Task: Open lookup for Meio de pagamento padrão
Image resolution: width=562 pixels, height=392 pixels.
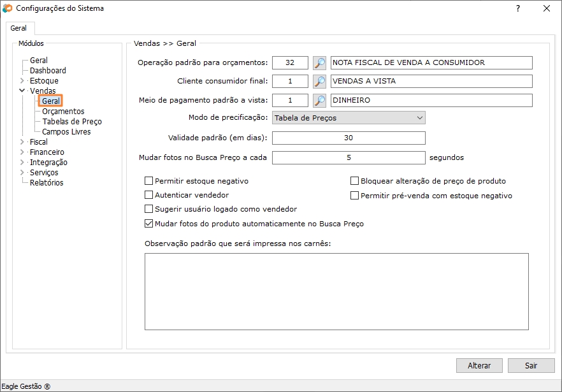Action: [319, 101]
